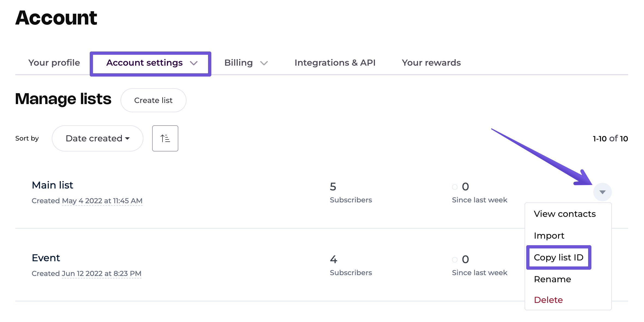
Task: Click the Create list button
Action: (153, 100)
